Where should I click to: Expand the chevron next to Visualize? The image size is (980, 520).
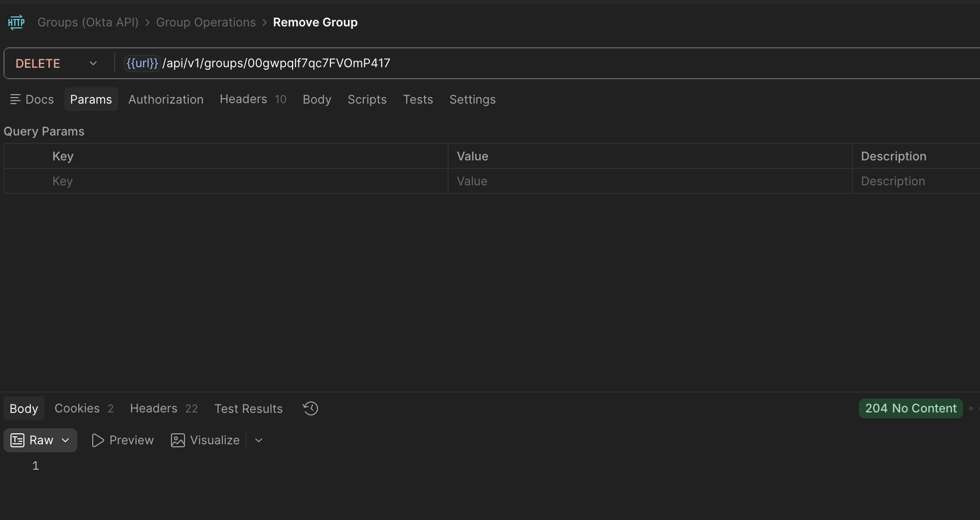[259, 440]
